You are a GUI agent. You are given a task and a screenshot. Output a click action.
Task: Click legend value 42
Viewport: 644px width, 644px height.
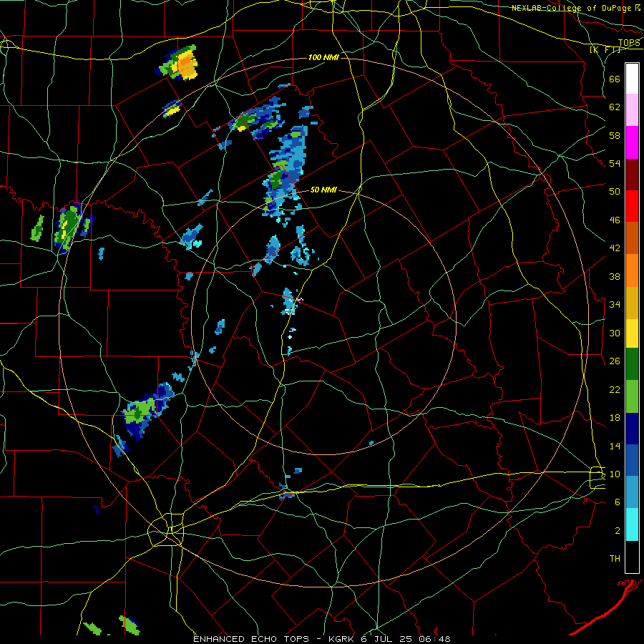[615, 248]
